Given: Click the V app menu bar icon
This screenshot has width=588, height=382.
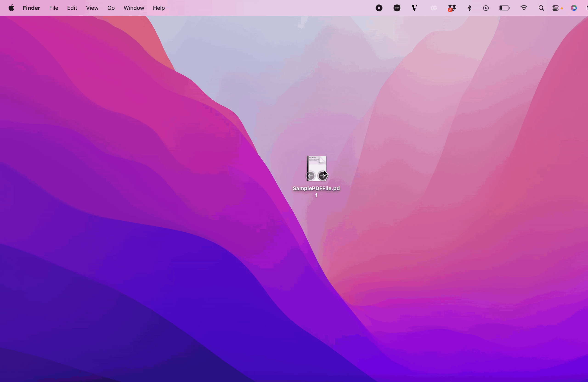Looking at the screenshot, I should tap(414, 8).
